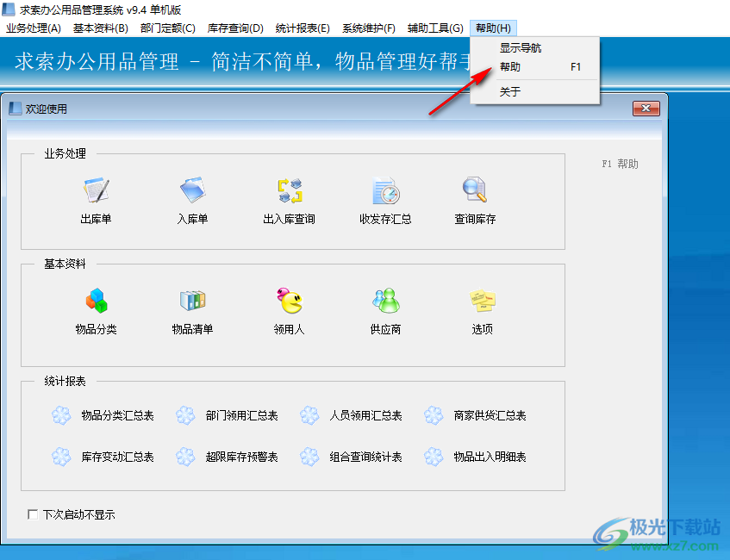Click snowflake icon beside 商家供货汇总表
Screen dimensions: 730x560
434,415
